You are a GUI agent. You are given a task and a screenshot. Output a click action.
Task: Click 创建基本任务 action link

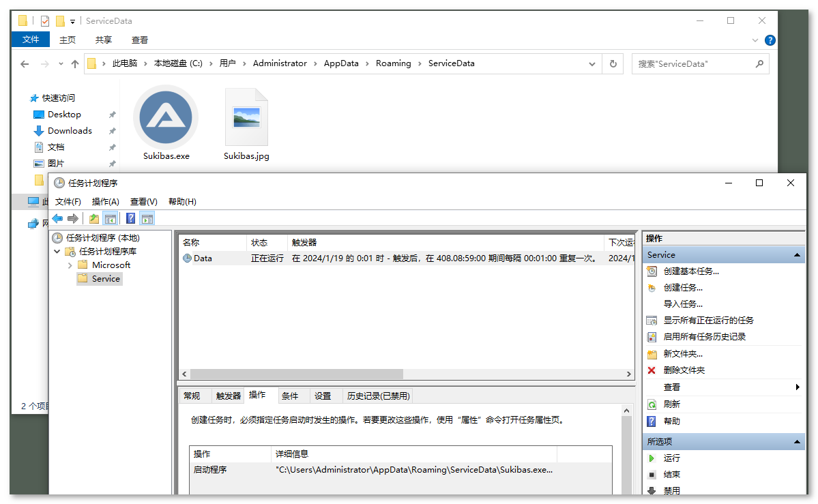click(x=690, y=271)
